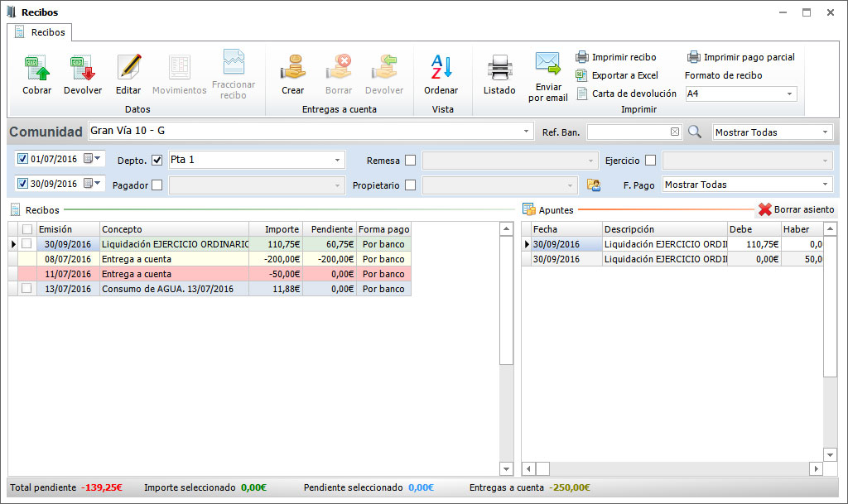Click the magnifier search icon
This screenshot has height=504, width=848.
coord(695,132)
